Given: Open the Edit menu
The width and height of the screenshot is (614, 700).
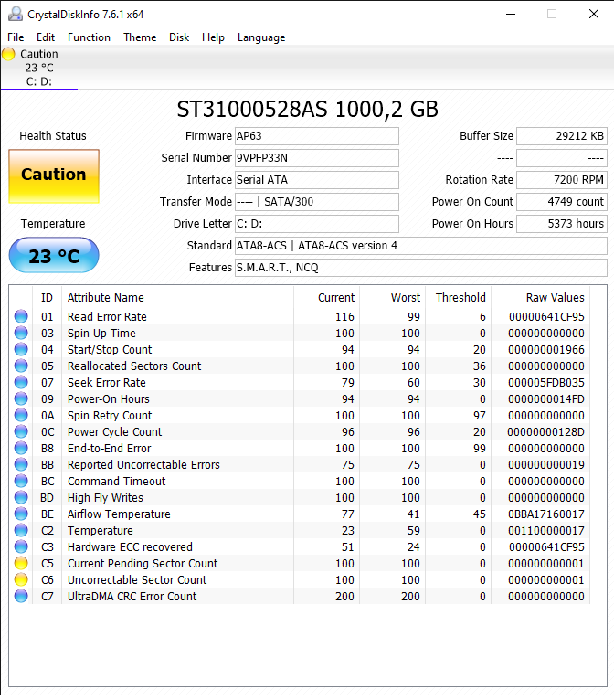Looking at the screenshot, I should (x=46, y=37).
